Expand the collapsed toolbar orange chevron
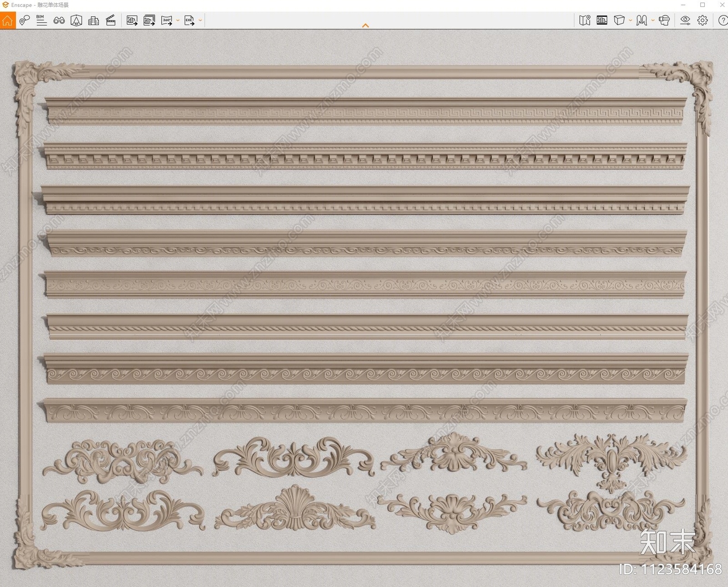This screenshot has height=587, width=728. 365,26
